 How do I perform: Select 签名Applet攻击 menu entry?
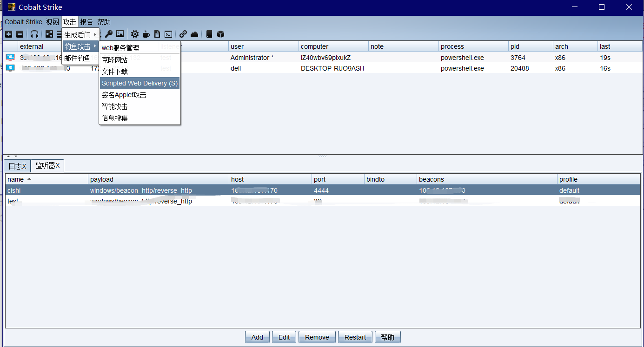click(x=139, y=95)
